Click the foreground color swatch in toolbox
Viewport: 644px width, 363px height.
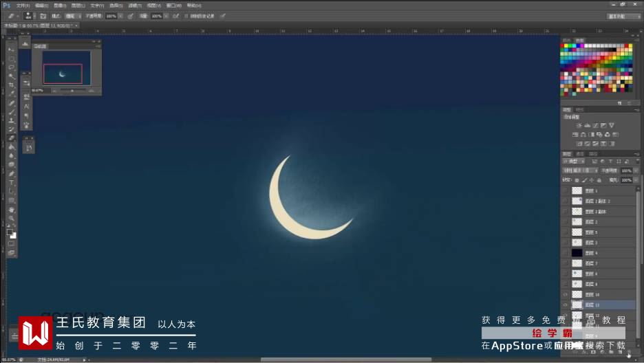point(10,232)
